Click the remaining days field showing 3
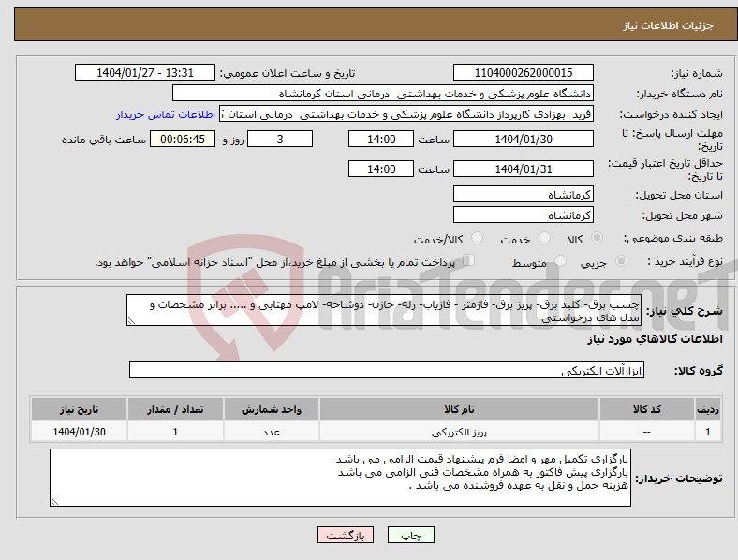 (x=280, y=139)
